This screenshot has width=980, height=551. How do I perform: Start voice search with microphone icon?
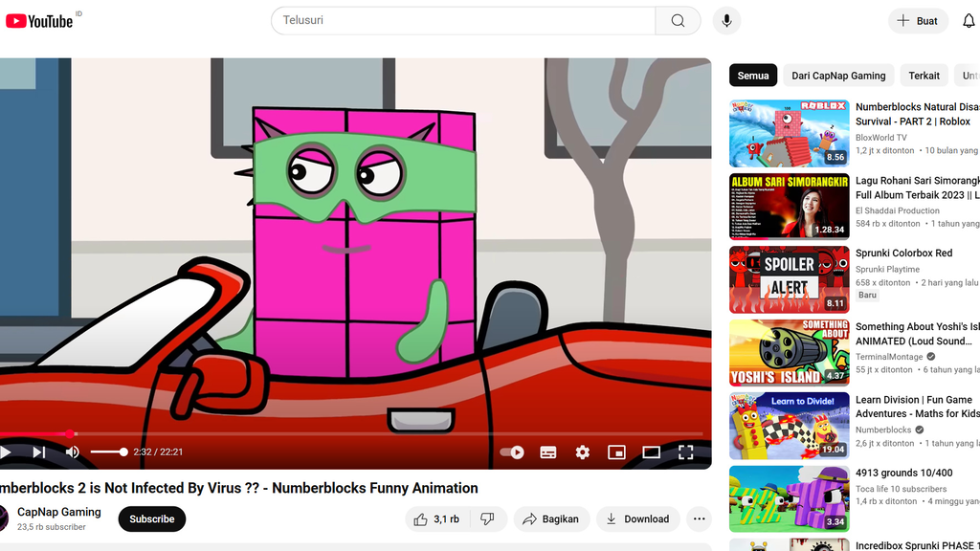pyautogui.click(x=726, y=21)
